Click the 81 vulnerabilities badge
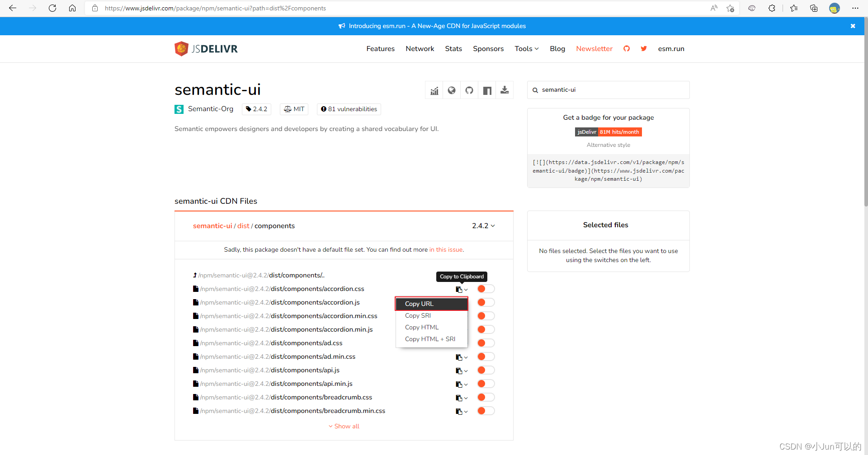Image resolution: width=868 pixels, height=455 pixels. coord(349,109)
